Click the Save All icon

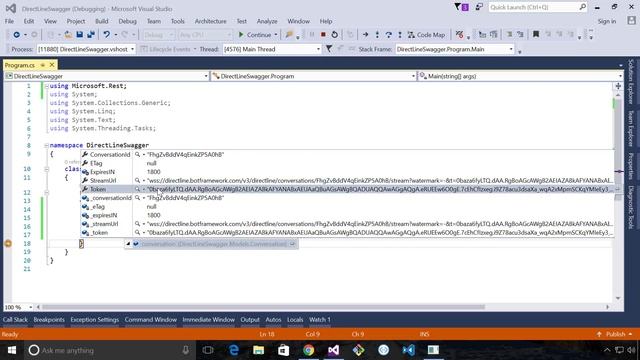click(x=91, y=35)
